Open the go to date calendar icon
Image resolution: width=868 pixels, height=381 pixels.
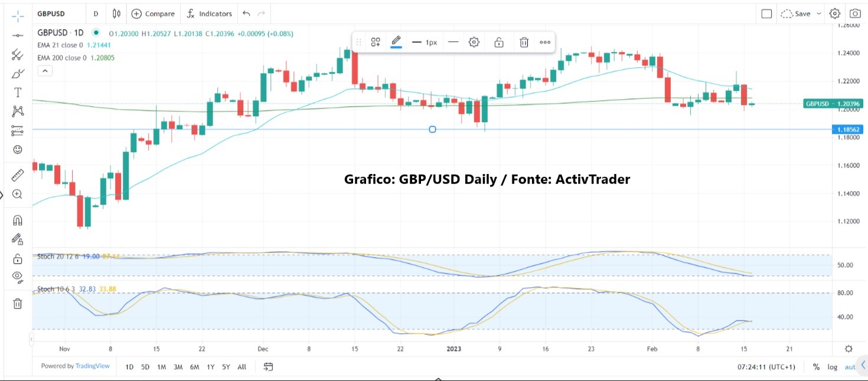coord(268,366)
